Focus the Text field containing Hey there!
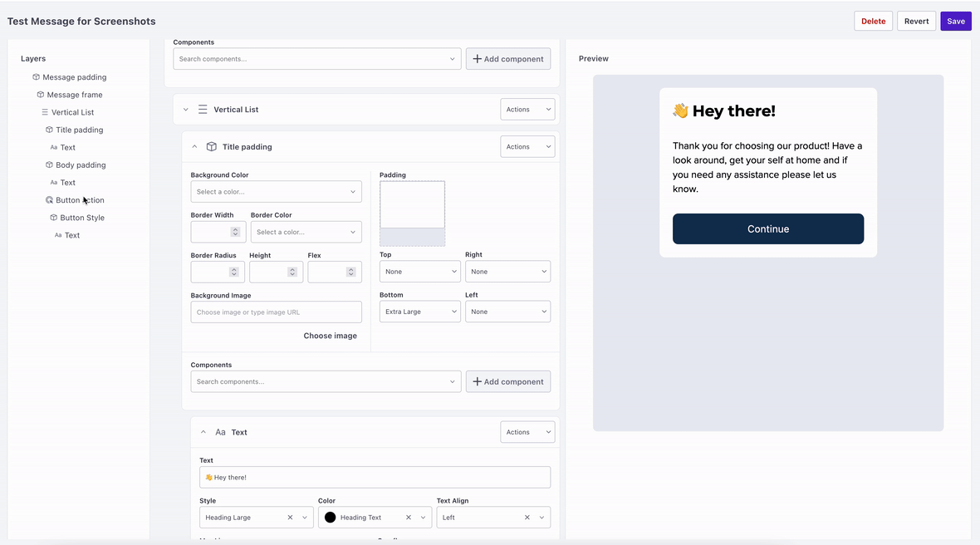 pos(375,477)
